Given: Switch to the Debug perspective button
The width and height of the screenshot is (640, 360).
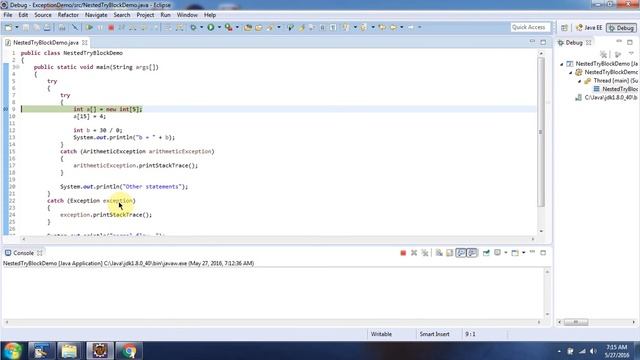Looking at the screenshot, I should pyautogui.click(x=621, y=28).
